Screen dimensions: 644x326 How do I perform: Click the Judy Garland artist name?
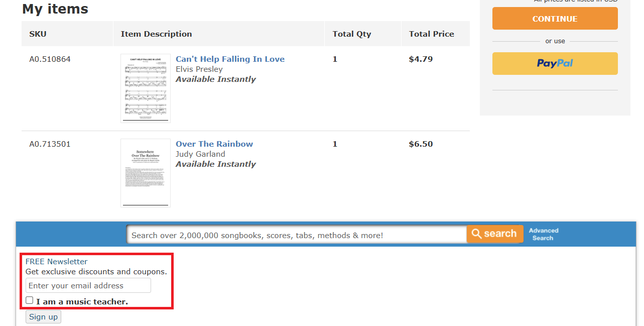click(x=200, y=154)
